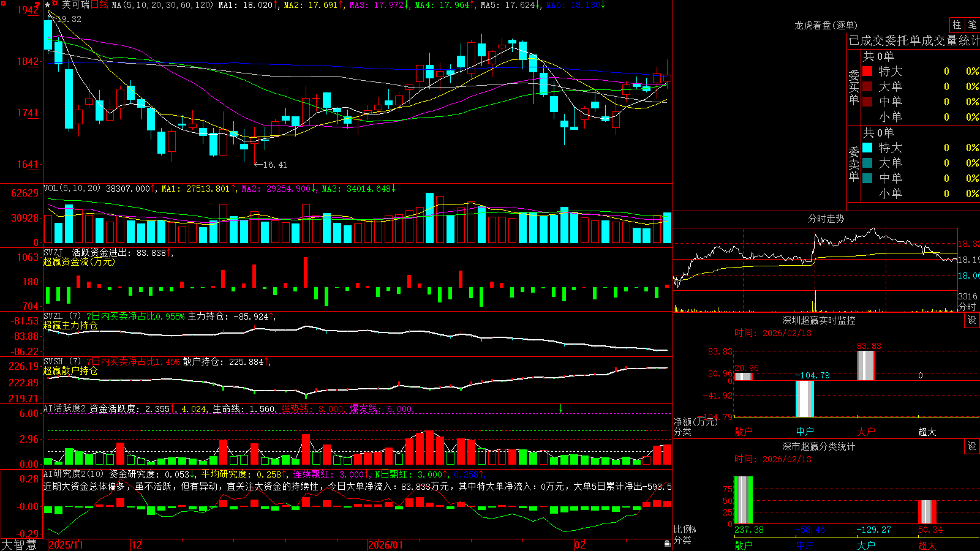
Task: Click the 16.41 low price annotation
Action: [x=274, y=165]
